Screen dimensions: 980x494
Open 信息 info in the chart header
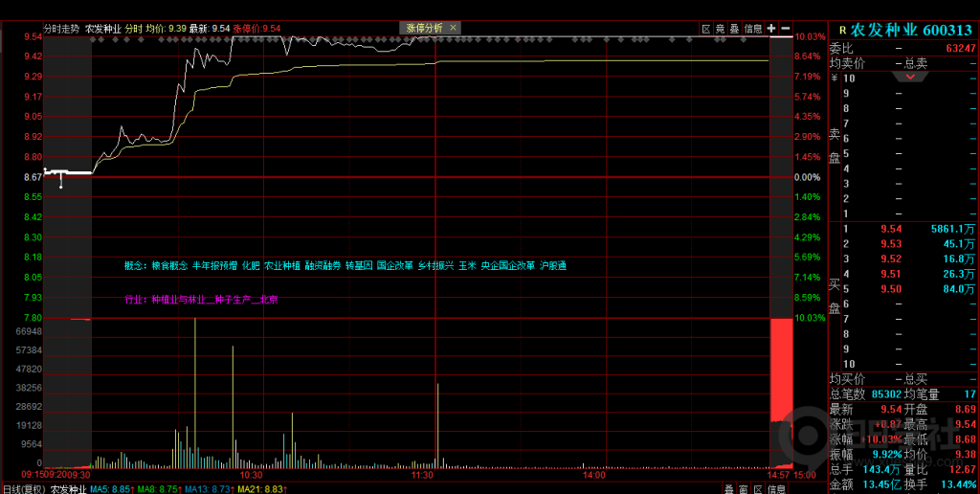tap(753, 29)
